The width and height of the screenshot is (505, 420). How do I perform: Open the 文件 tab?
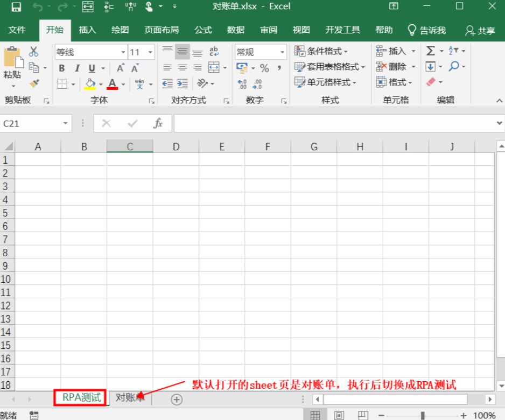17,30
